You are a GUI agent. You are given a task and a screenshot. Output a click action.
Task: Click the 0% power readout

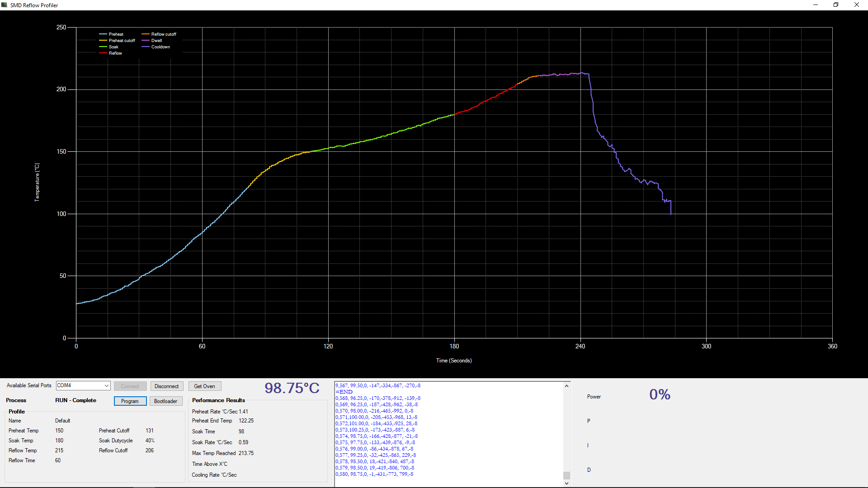click(660, 394)
